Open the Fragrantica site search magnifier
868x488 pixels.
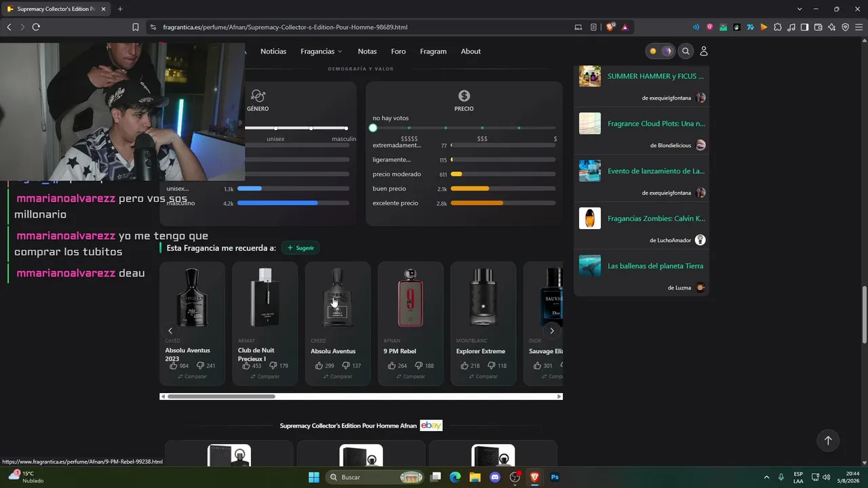[686, 51]
